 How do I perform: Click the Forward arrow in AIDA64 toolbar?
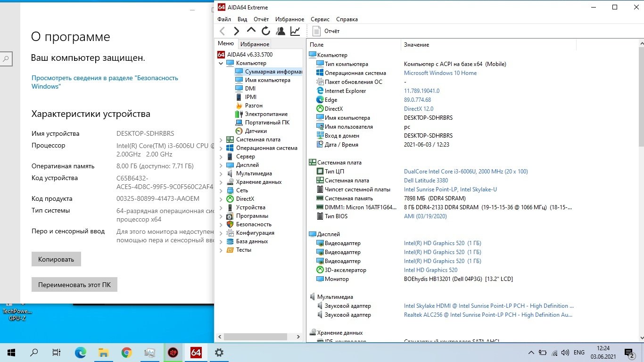[x=237, y=31]
